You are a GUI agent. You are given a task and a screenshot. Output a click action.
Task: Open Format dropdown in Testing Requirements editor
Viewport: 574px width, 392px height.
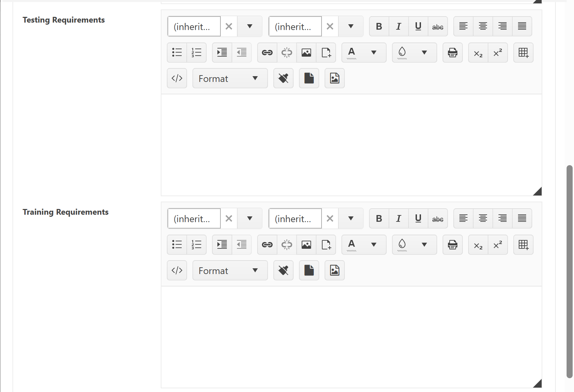click(230, 78)
